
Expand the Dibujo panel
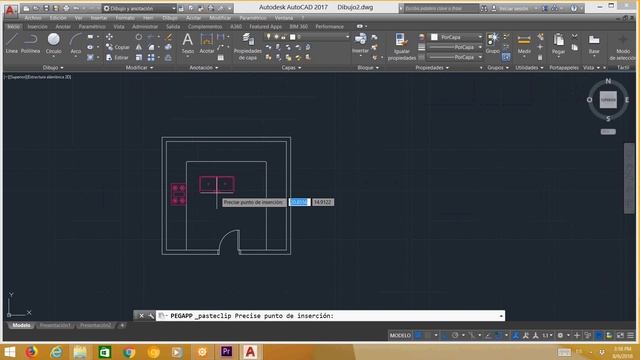click(x=53, y=68)
